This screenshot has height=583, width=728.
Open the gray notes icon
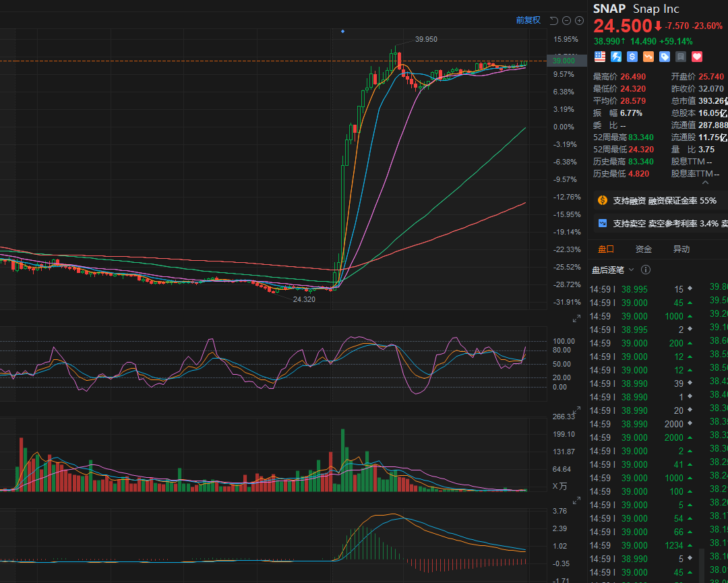coord(681,57)
